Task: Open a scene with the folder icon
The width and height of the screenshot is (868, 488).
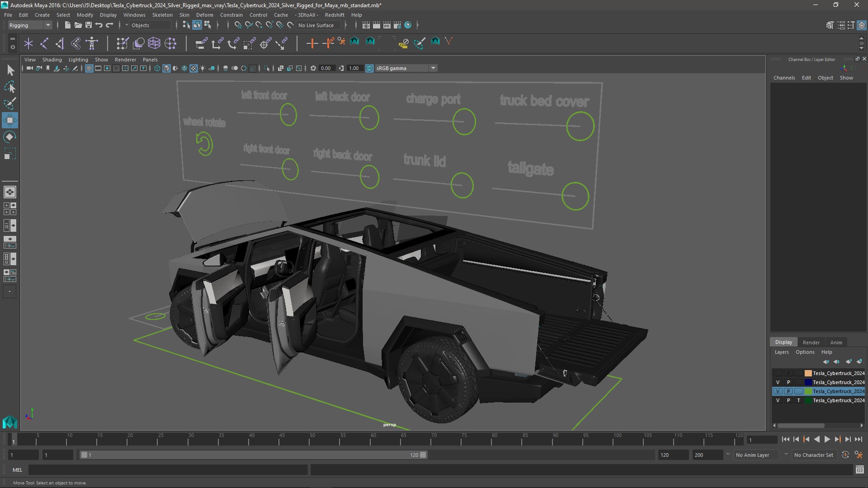Action: point(78,25)
